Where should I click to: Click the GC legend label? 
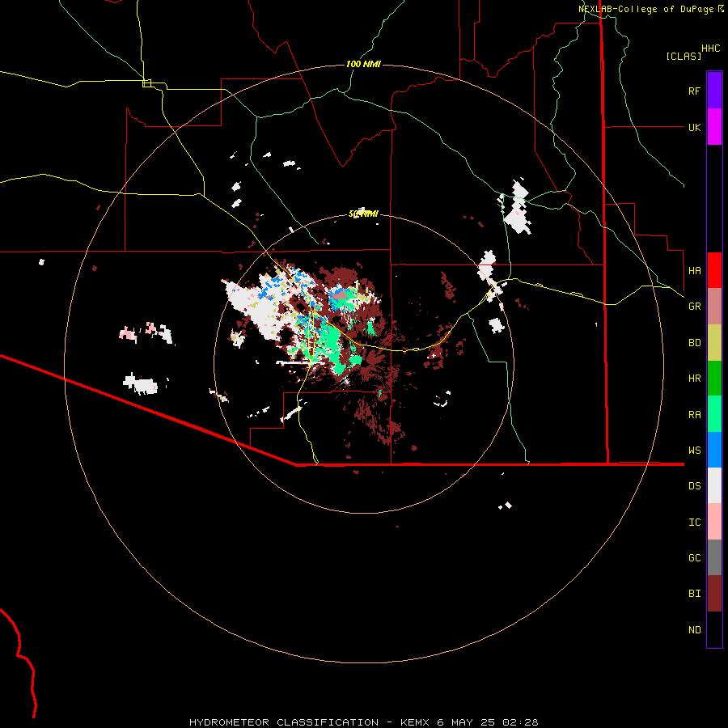694,558
